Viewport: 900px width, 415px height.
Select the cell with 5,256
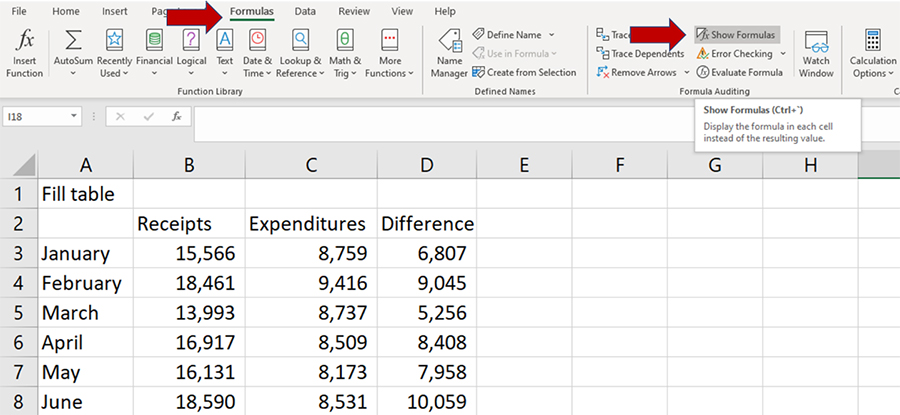coord(426,313)
